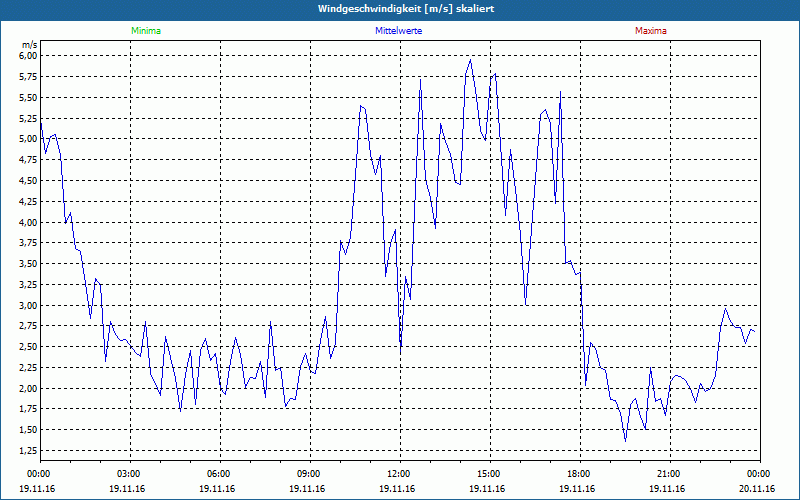Click the 3,75 y-axis value
This screenshot has width=800, height=500.
coord(29,243)
